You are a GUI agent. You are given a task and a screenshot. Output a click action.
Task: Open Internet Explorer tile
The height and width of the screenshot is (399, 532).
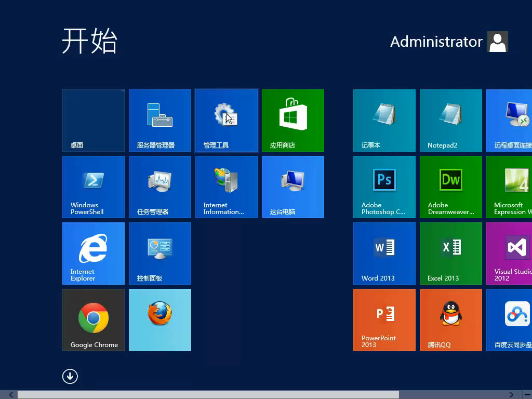click(x=94, y=253)
